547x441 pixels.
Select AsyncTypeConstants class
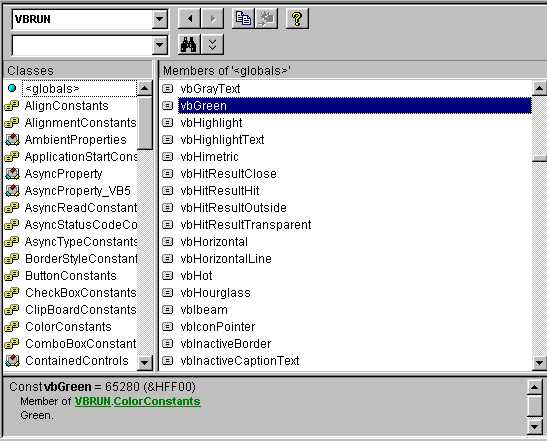[81, 241]
